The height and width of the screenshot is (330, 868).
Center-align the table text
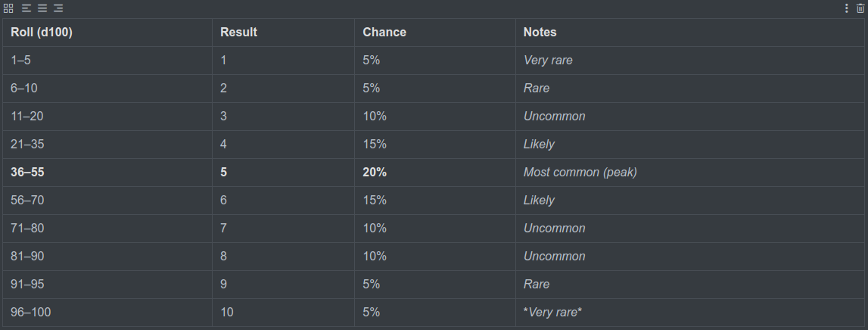pos(42,8)
